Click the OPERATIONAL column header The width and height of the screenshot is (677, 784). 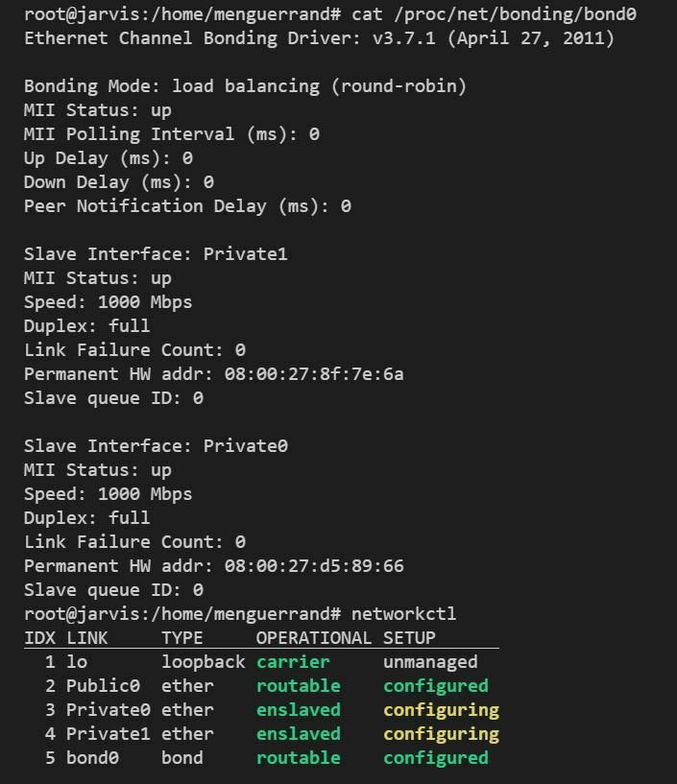pyautogui.click(x=313, y=638)
